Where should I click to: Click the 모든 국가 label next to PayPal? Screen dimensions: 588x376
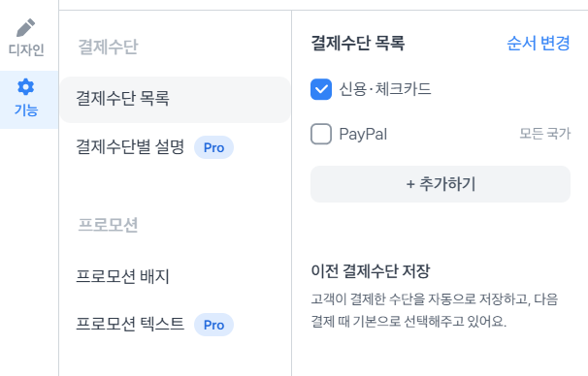pos(545,134)
